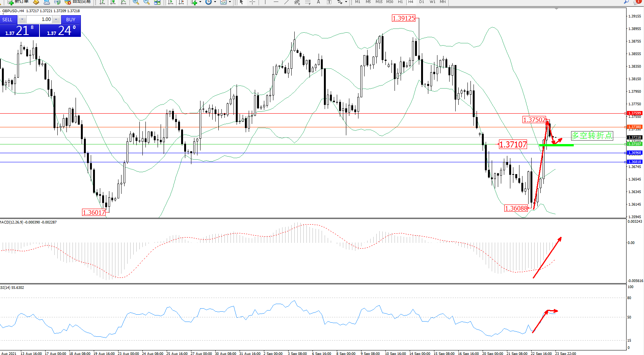
Task: Toggle the 自动交易 auto trading button
Action: point(78,2)
